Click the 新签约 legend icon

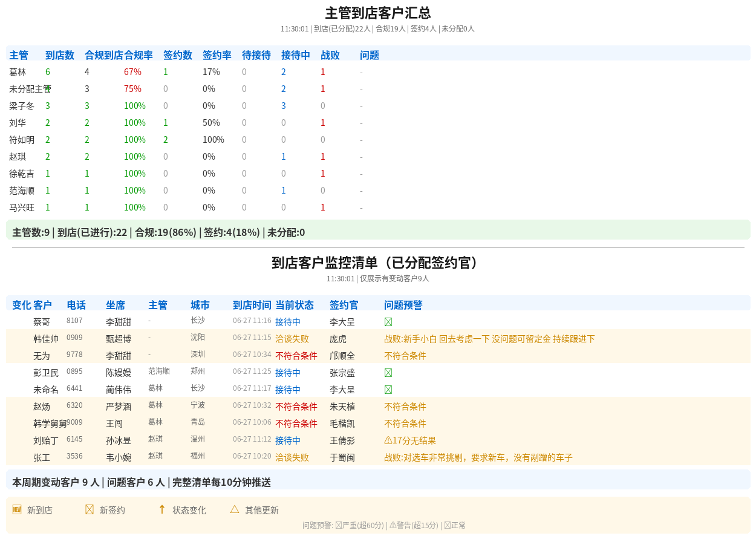90,509
